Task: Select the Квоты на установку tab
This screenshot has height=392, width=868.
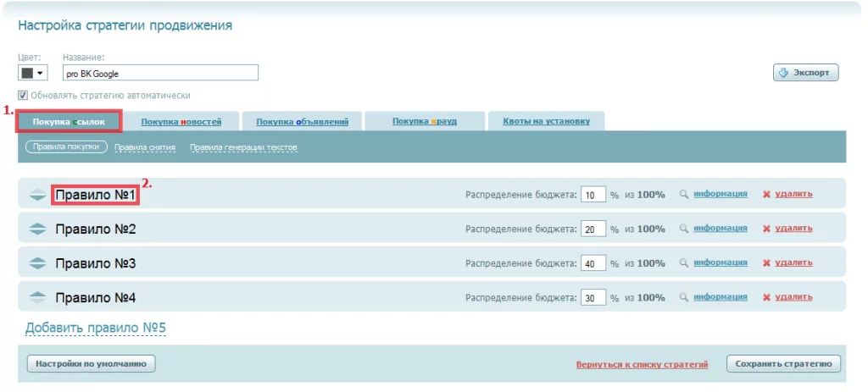Action: tap(547, 122)
